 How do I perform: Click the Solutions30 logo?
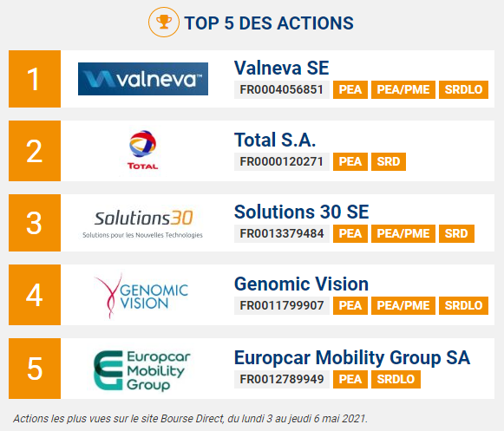coord(143,224)
